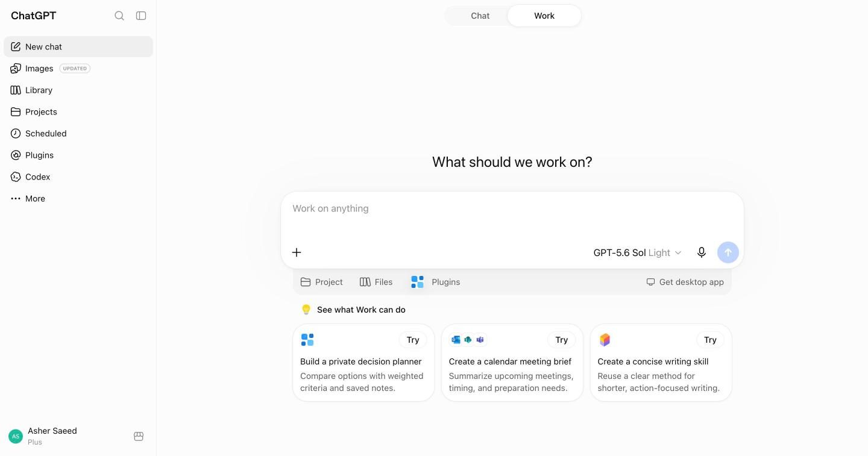This screenshot has width=868, height=456.
Task: Click the lightbulb icon by 'See what Work can do'
Action: 306,310
